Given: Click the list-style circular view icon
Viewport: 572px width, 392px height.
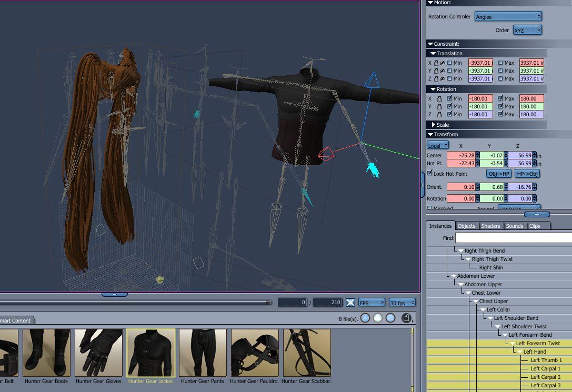Looking at the screenshot, I should click(390, 318).
